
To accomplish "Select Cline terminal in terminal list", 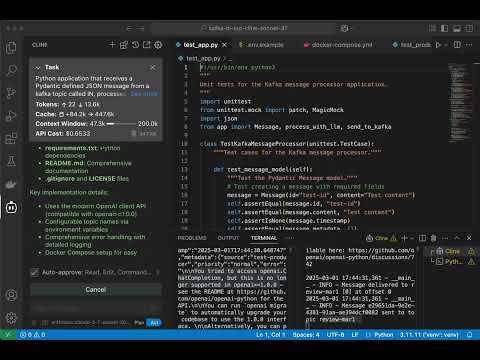I will coord(451,251).
